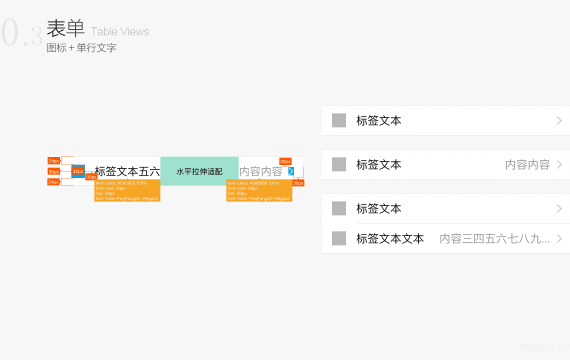
Task: Click the gray square icon in the topmost 标签文本 row
Action: [339, 120]
